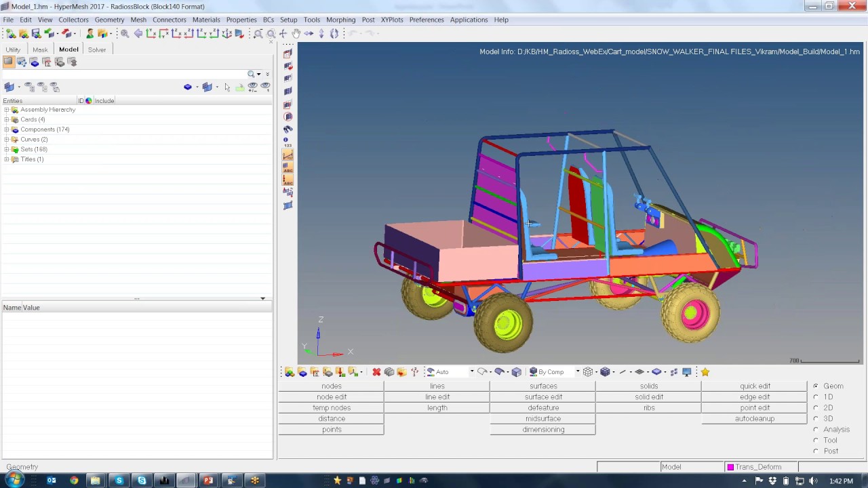Expand the Titles (1) tree node
Viewport: 868px width, 488px height.
tap(7, 159)
